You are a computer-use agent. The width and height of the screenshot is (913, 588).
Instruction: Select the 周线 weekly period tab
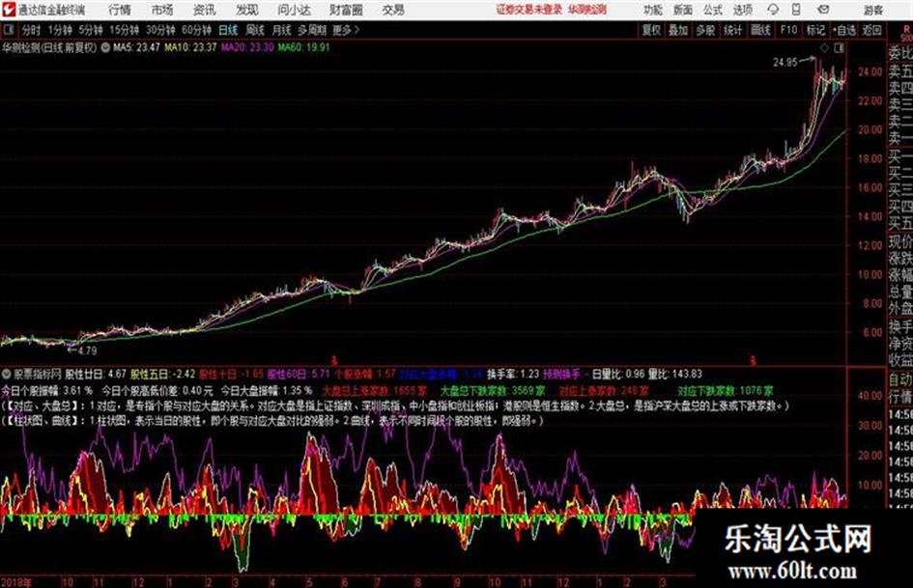coord(255,30)
